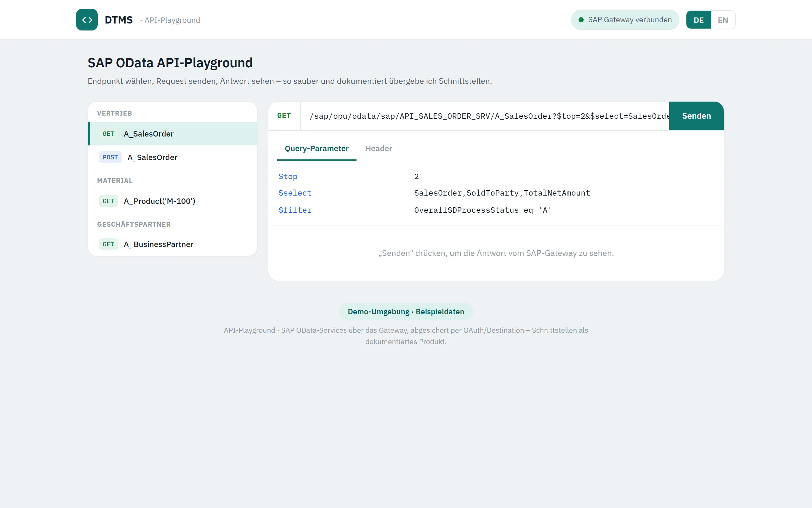
Task: Send the request with Senden
Action: 696,116
